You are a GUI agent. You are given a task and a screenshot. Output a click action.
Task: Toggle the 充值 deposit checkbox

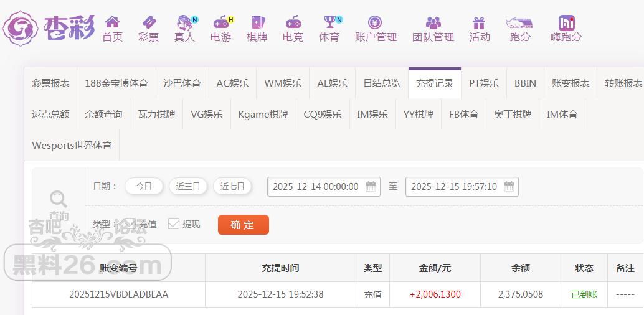(x=128, y=223)
